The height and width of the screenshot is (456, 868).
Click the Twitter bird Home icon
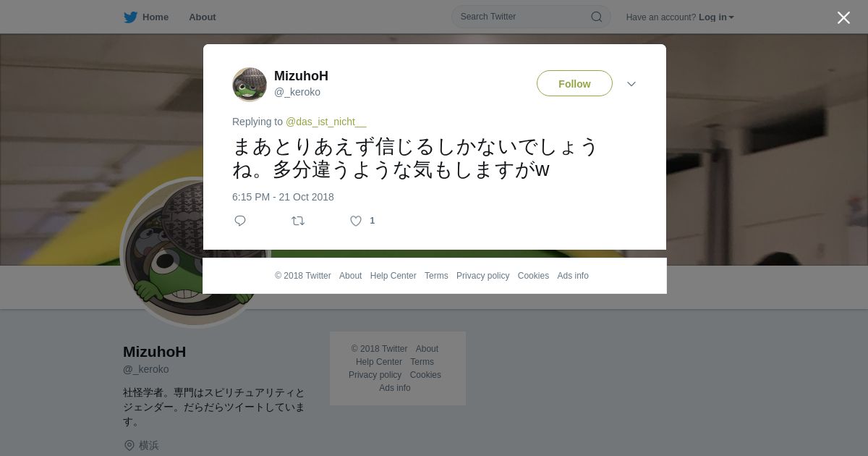point(130,17)
